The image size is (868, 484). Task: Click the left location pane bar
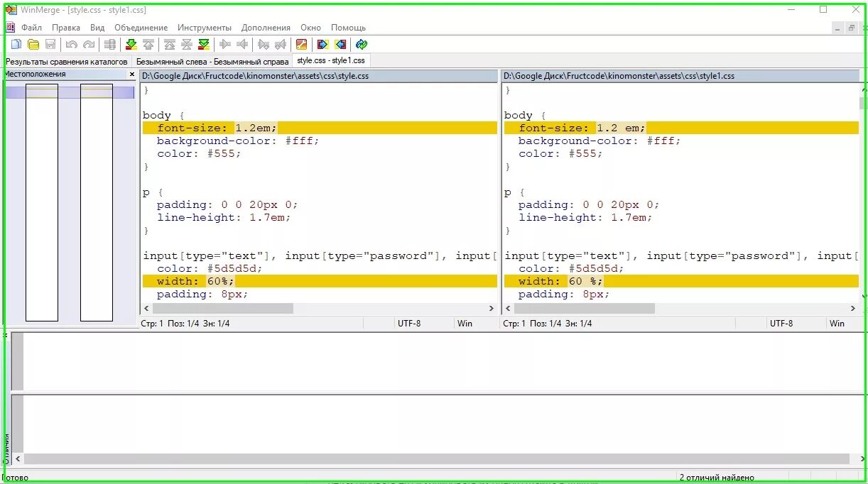point(42,202)
